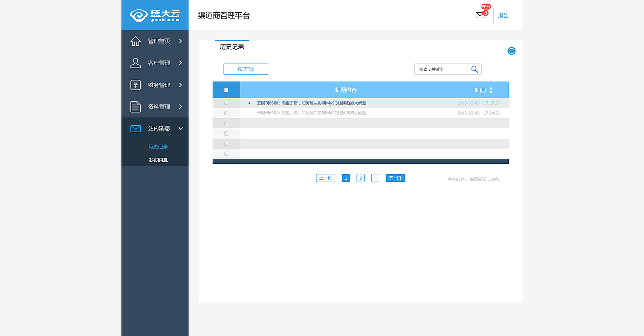Select the 站内消息 menu label
Image resolution: width=644 pixels, height=336 pixels.
[159, 129]
